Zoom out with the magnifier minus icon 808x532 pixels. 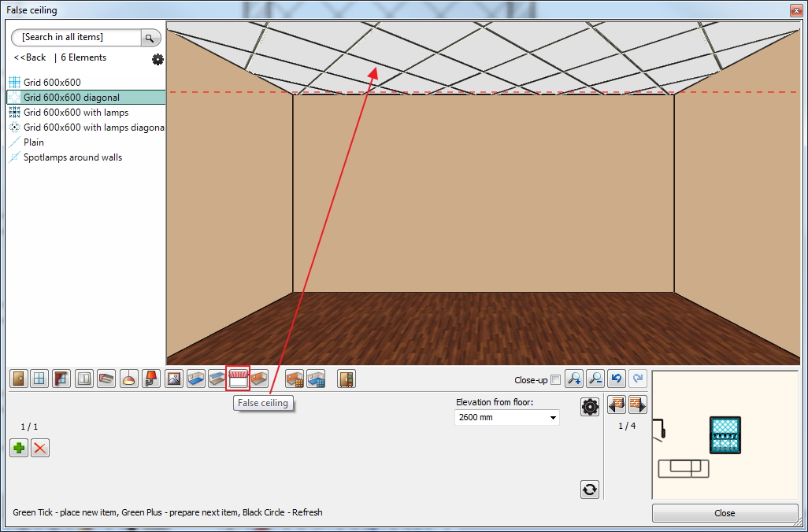click(x=595, y=379)
